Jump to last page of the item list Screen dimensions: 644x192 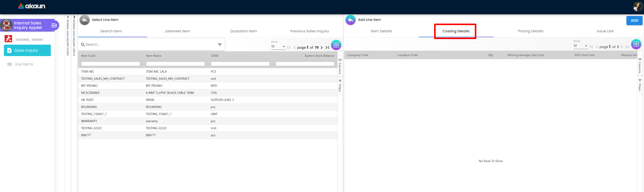327,47
